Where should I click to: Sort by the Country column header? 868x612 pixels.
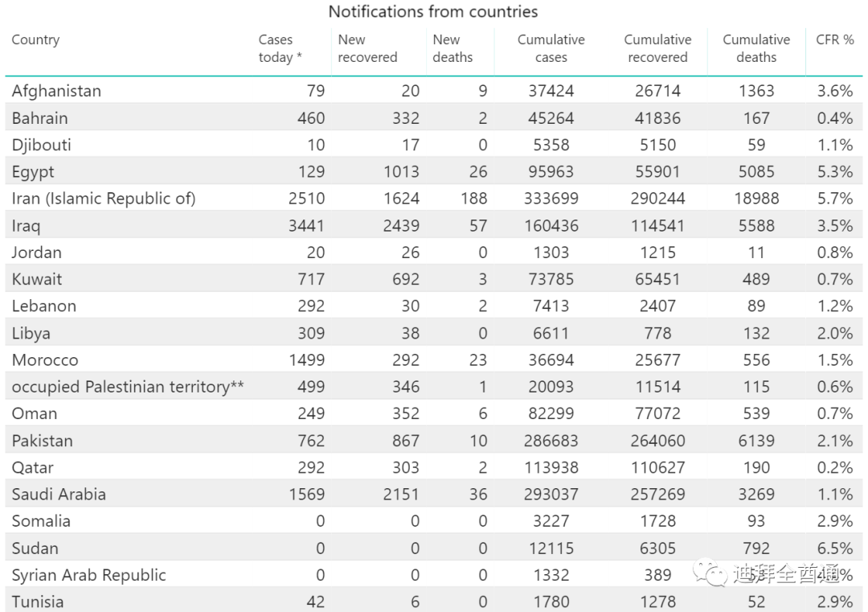click(x=35, y=40)
